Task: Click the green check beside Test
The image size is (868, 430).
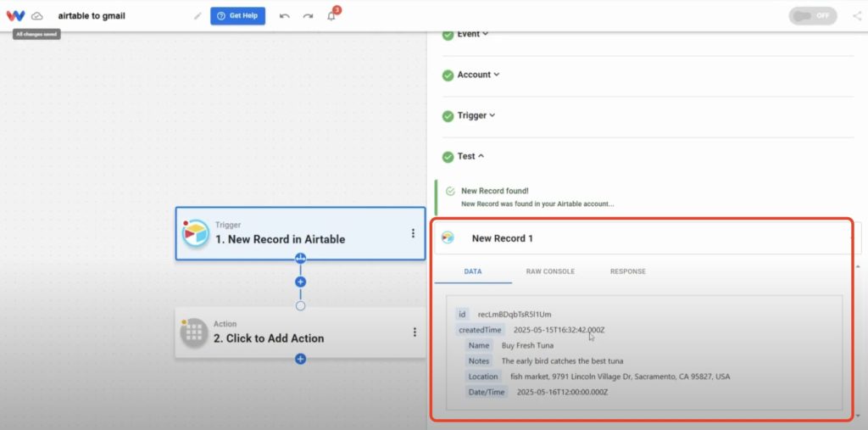Action: point(448,158)
